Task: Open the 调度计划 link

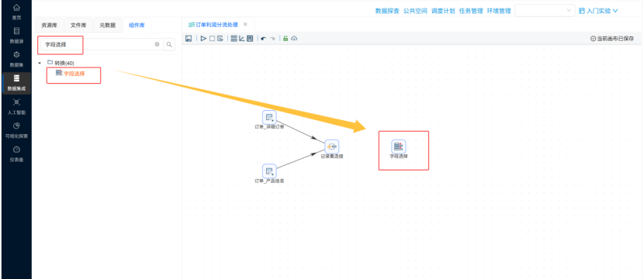Action: click(x=443, y=11)
